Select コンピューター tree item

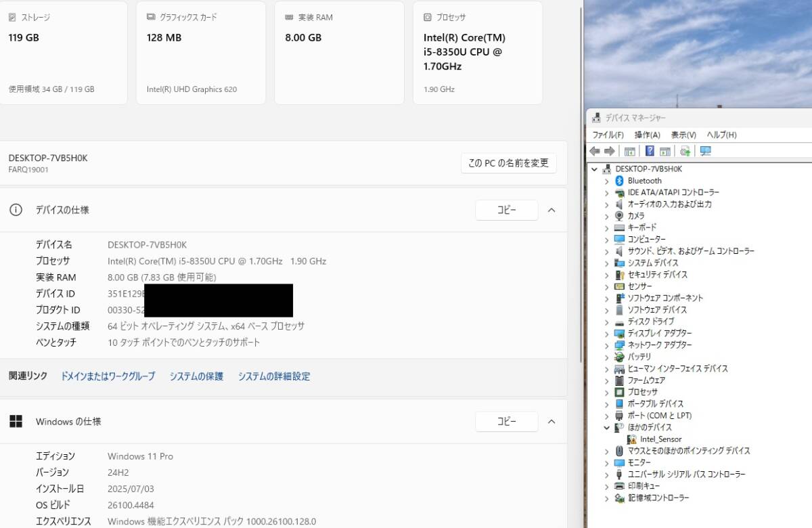tap(647, 240)
